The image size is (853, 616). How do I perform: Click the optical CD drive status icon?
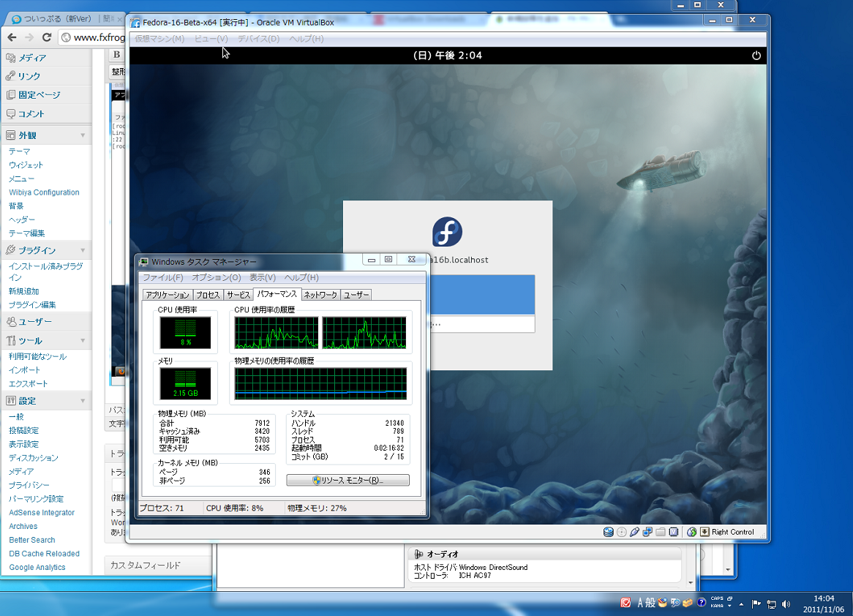coord(621,532)
